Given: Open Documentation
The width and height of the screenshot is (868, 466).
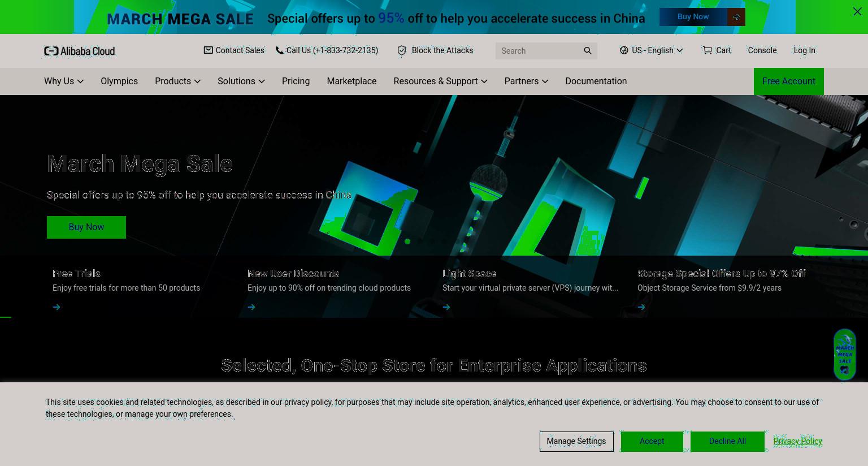Looking at the screenshot, I should [x=596, y=81].
